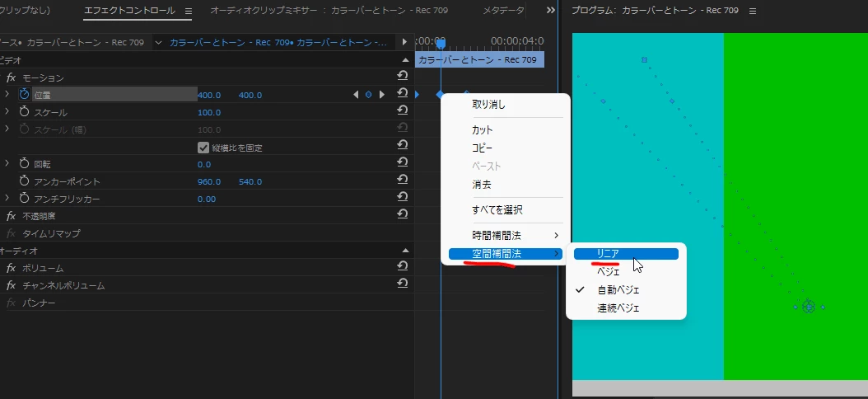
Task: Select the blue keyframe on the 位置 timeline
Action: (440, 95)
